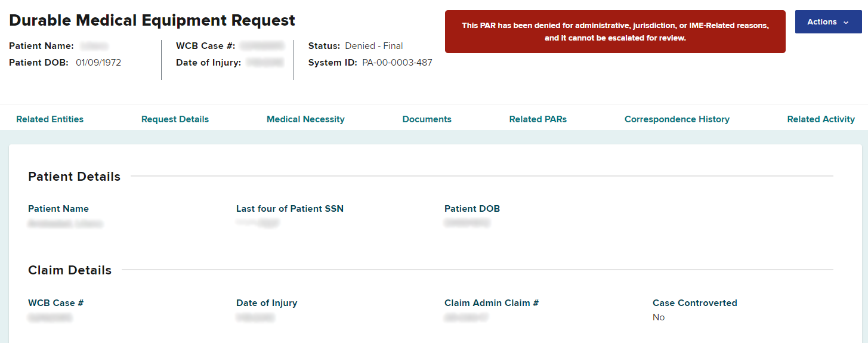Click the Claim Details section heading
This screenshot has height=343, width=868.
70,270
